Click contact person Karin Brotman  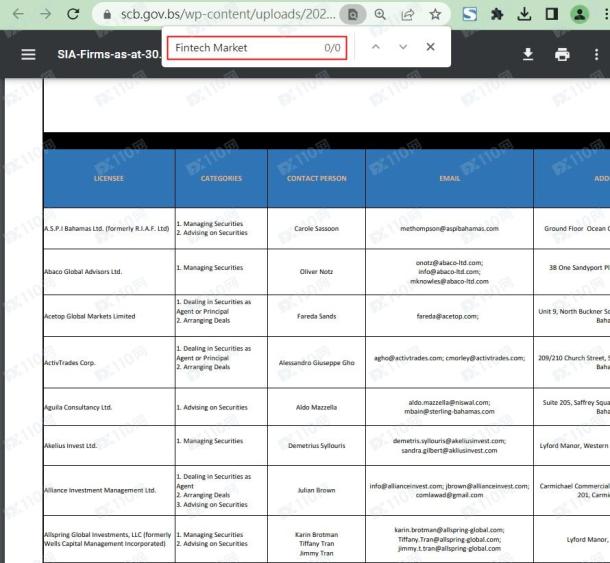pos(316,535)
